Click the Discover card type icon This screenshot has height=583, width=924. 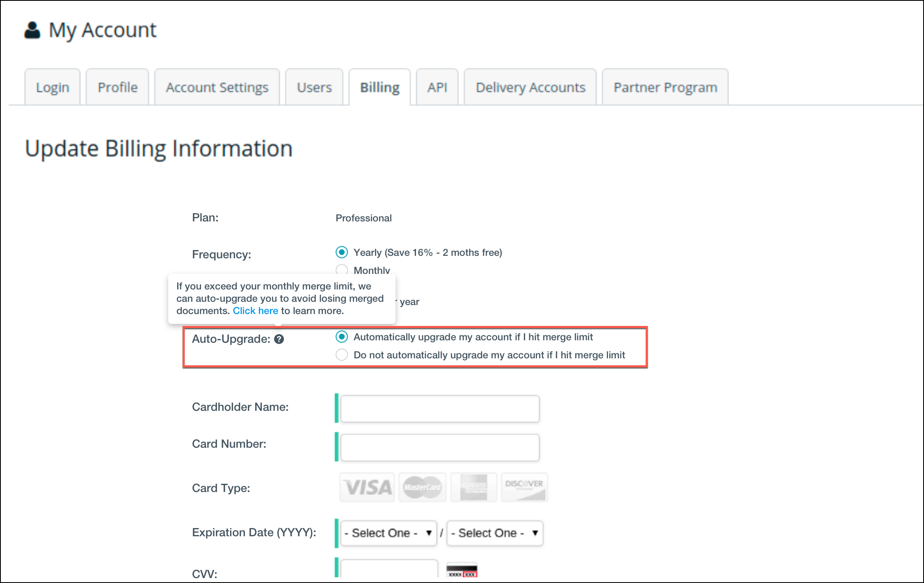click(x=524, y=487)
